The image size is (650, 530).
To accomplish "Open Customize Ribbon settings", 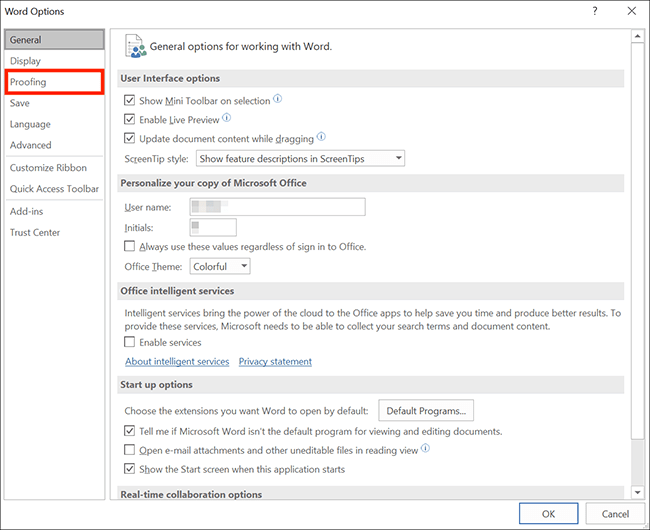I will [54, 168].
